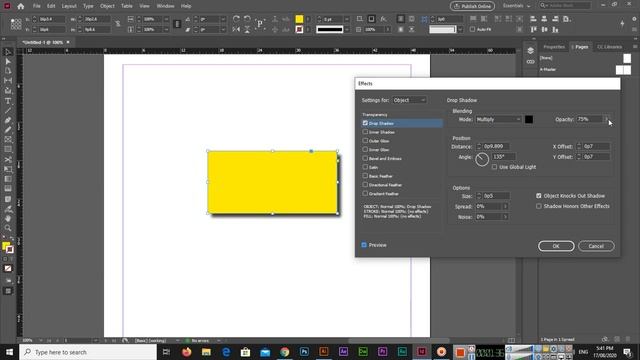Viewport: 640px width, 360px height.
Task: Check Shadow Honors Other Effects
Action: (x=539, y=206)
